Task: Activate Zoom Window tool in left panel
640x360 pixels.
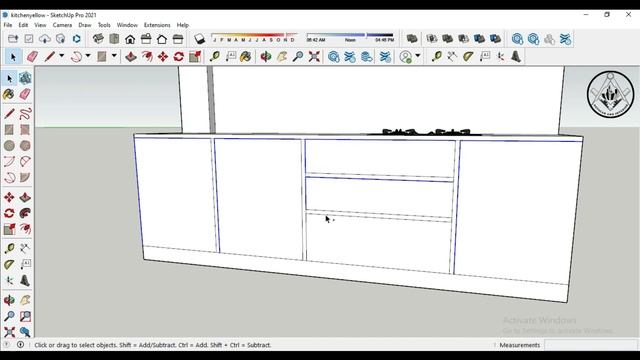Action: pyautogui.click(x=25, y=316)
